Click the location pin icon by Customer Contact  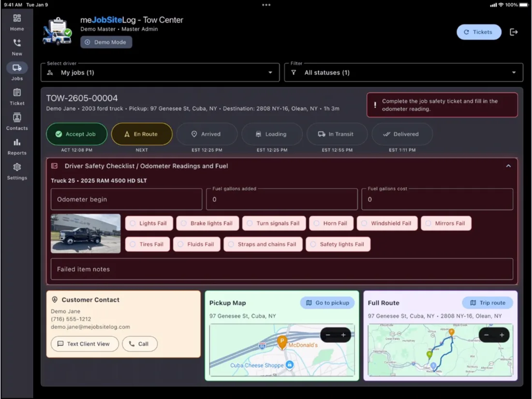(x=55, y=299)
